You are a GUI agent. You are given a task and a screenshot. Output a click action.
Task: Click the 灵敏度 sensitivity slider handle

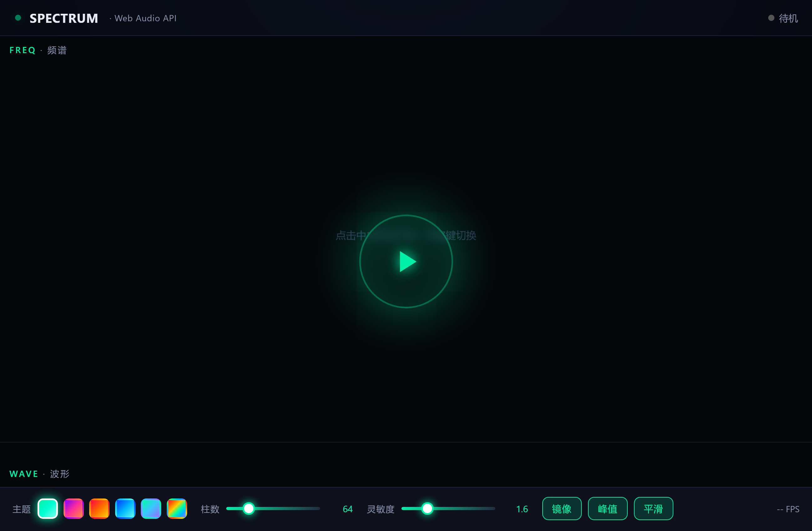[x=427, y=508]
